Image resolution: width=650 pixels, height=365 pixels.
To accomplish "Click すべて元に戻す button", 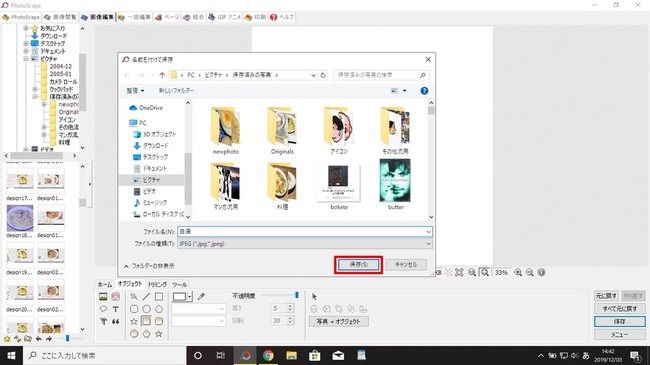I will click(x=620, y=309).
